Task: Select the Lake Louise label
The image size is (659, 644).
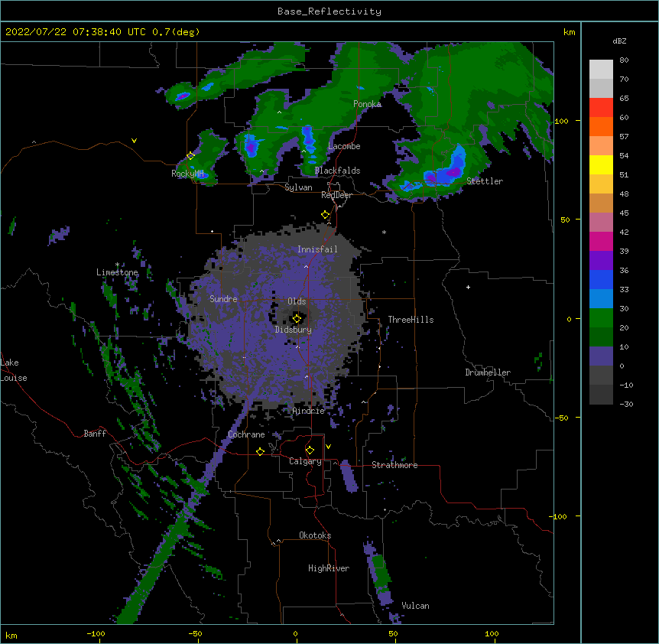Action: [14, 370]
